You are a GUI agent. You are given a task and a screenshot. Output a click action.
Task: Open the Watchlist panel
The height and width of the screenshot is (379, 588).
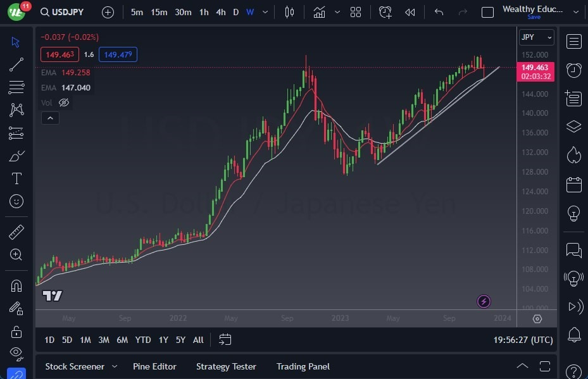coord(573,41)
